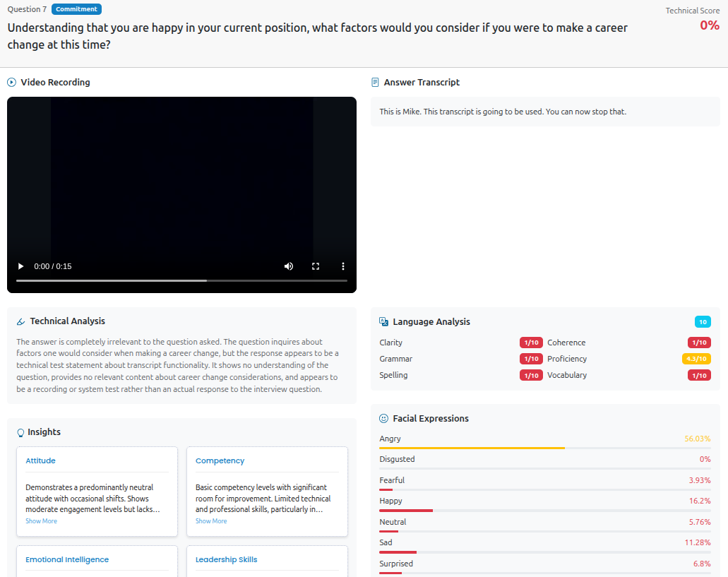
Task: Open video more options menu
Action: tap(343, 266)
